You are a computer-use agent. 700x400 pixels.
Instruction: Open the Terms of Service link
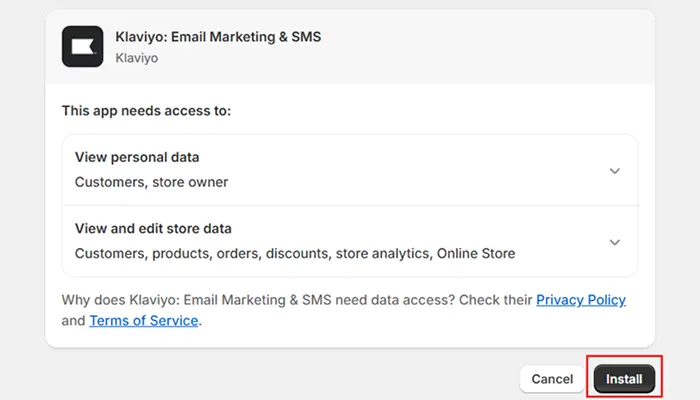point(144,321)
